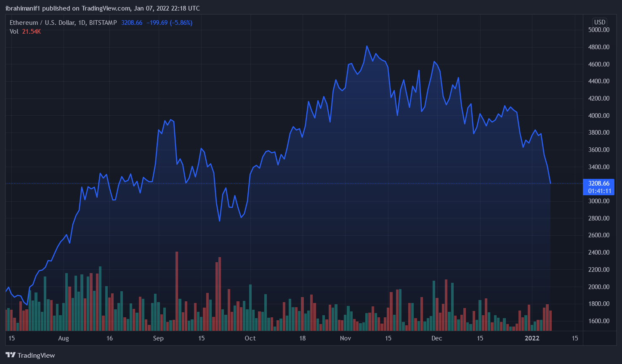This screenshot has height=364, width=622.
Task: Click the Dec label on time axis
Action: point(437,338)
